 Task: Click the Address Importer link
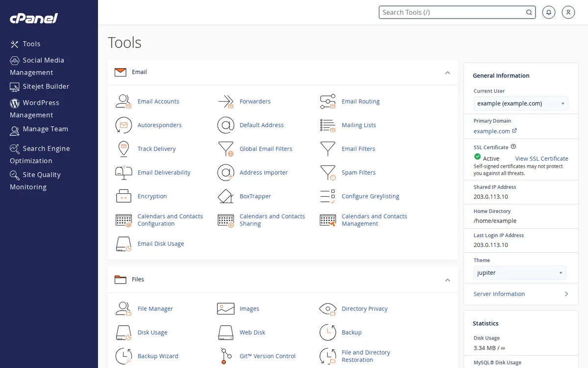(x=264, y=173)
